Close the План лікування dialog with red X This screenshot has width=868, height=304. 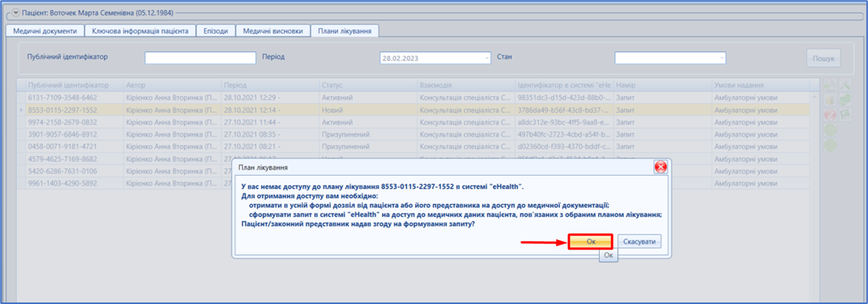coord(660,167)
